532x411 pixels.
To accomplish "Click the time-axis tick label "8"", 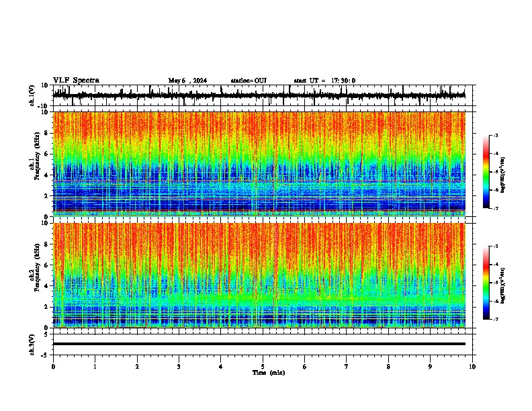I will pyautogui.click(x=388, y=367).
